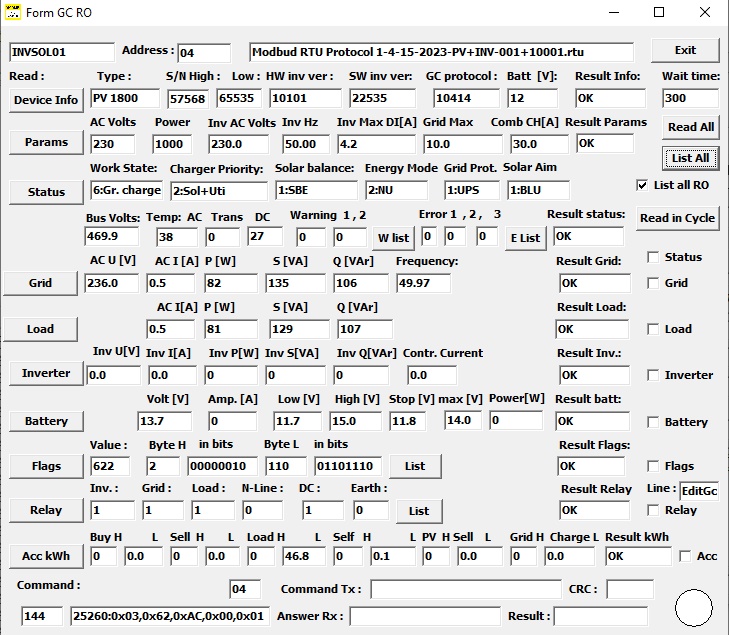Click the round white status indicator circle

click(x=693, y=608)
